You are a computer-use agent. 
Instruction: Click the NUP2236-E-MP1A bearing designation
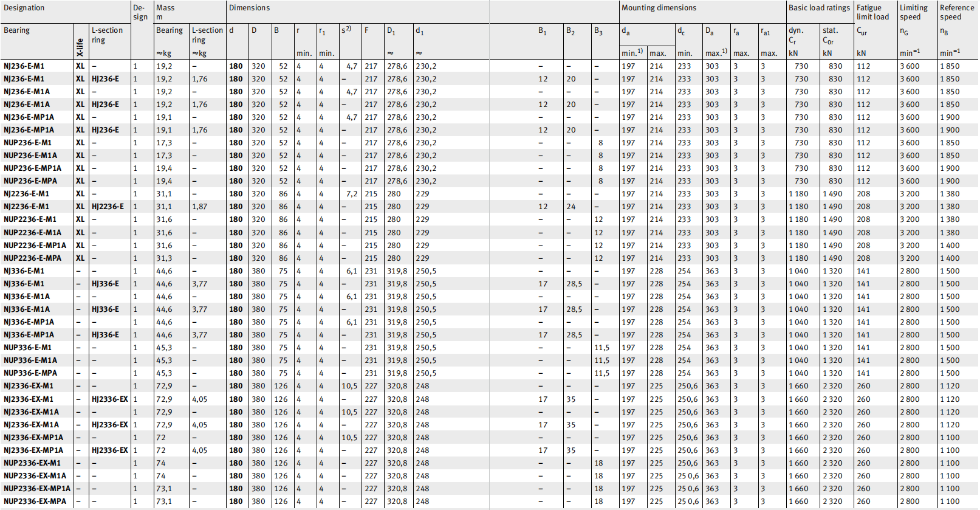click(x=35, y=246)
